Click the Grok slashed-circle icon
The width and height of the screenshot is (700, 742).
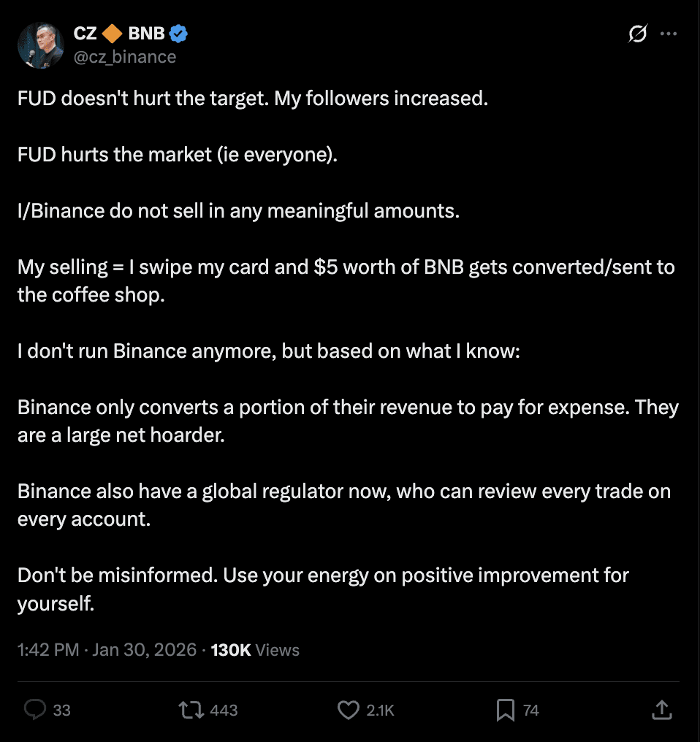(x=637, y=34)
